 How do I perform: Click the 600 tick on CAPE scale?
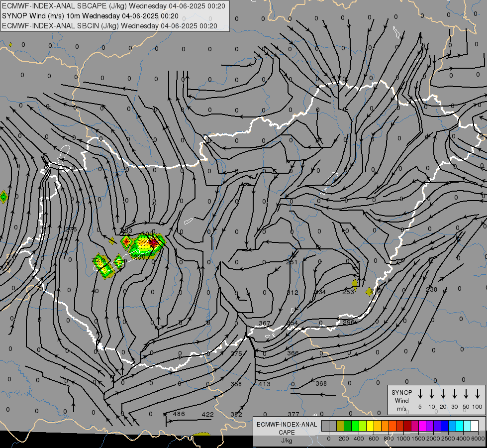coord(374,439)
